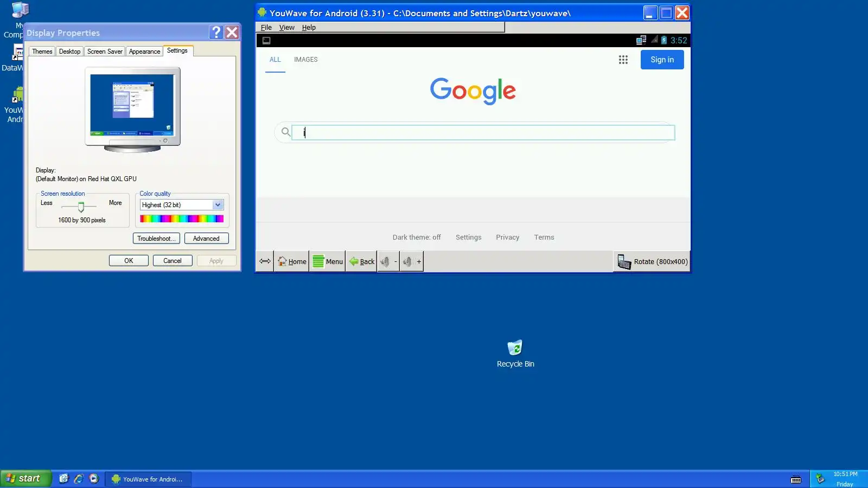
Task: Select the IMAGES tab on Google
Action: (x=306, y=60)
